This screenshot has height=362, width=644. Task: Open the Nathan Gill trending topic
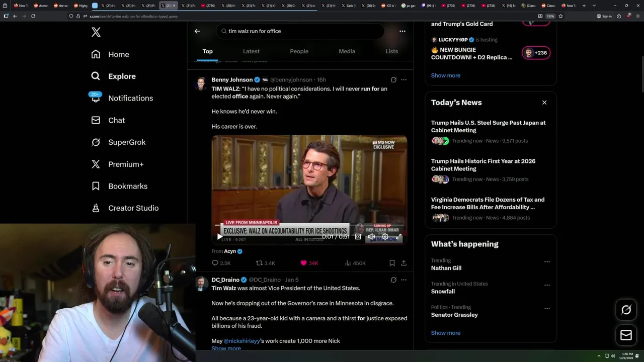point(446,268)
